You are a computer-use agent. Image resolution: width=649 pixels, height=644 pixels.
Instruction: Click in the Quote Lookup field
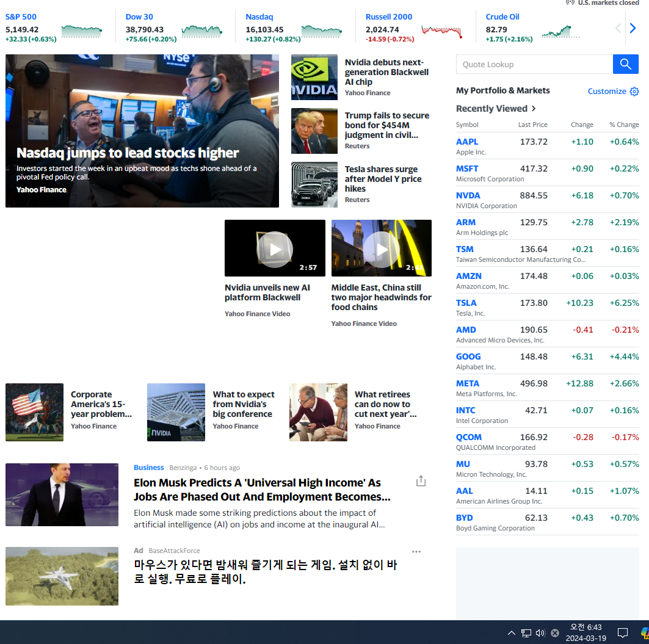click(534, 64)
